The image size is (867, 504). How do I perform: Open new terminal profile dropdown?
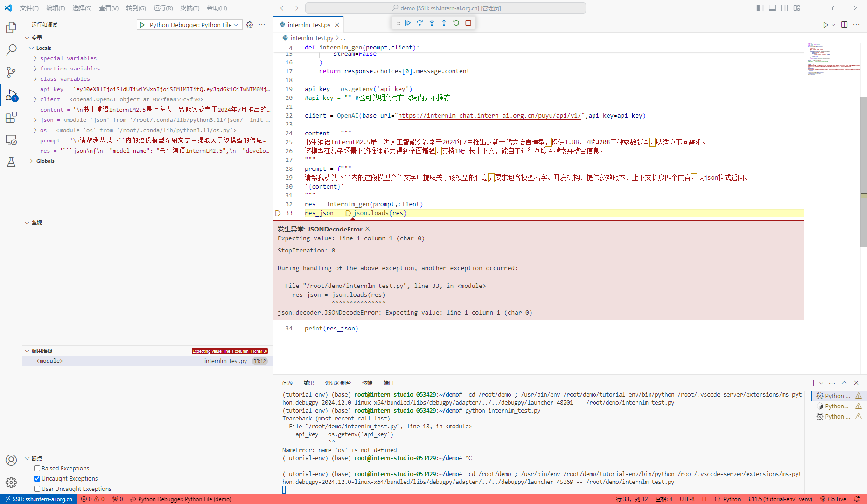coord(821,383)
